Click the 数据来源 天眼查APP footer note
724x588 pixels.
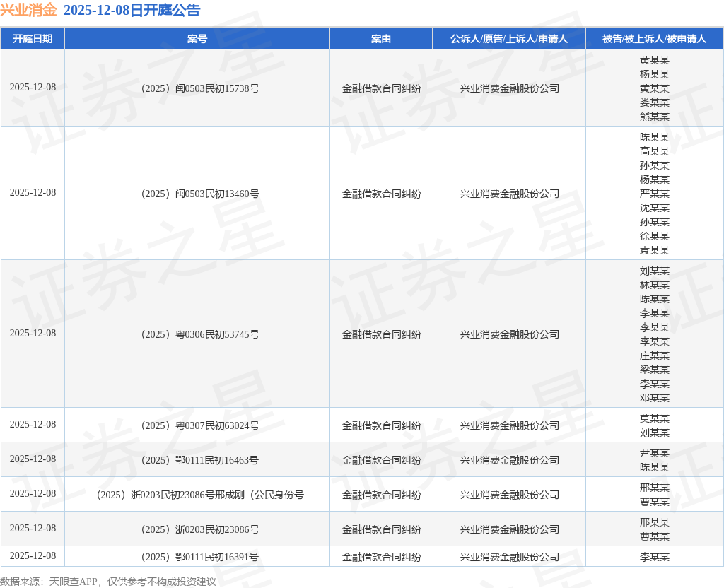point(108,582)
